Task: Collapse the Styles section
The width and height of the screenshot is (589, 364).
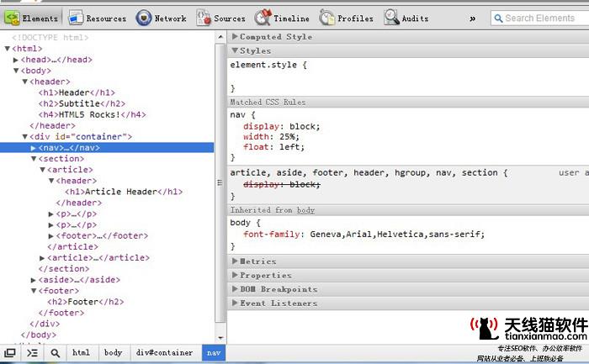Action: 235,50
